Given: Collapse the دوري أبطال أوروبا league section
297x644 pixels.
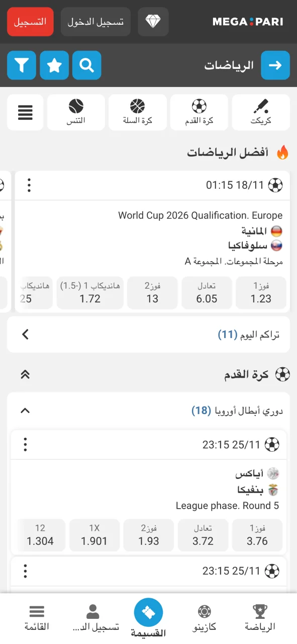Looking at the screenshot, I should coord(25,411).
